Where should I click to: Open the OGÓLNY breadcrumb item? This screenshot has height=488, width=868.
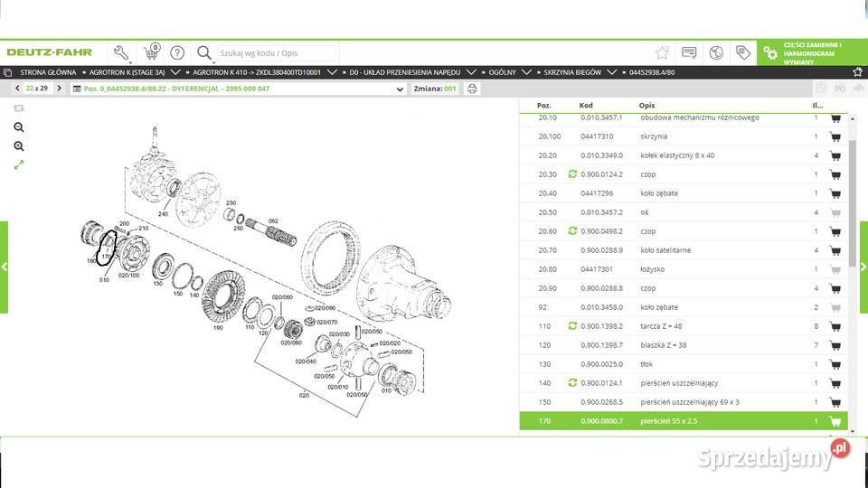(x=500, y=72)
